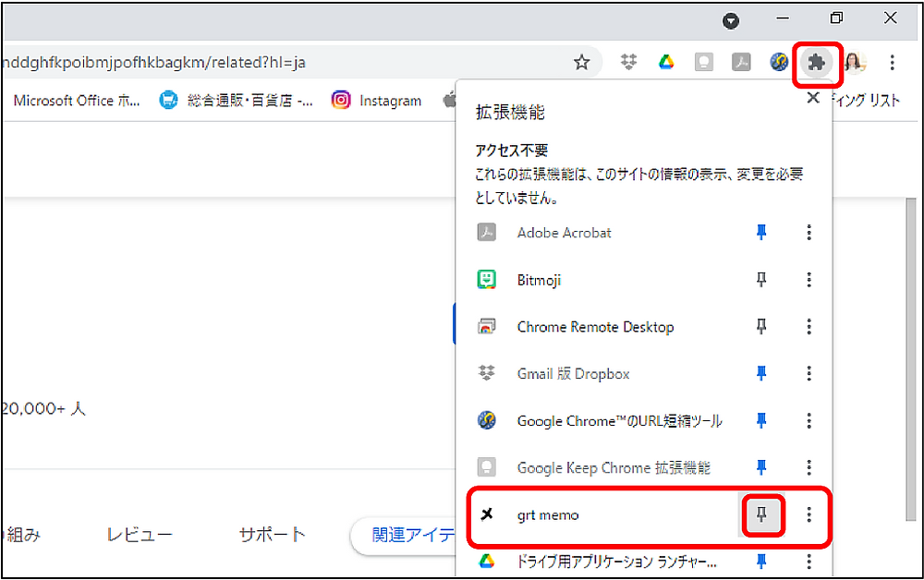The image size is (924, 580).
Task: Open the Adobe Acrobat toolbar extension
Action: [741, 62]
